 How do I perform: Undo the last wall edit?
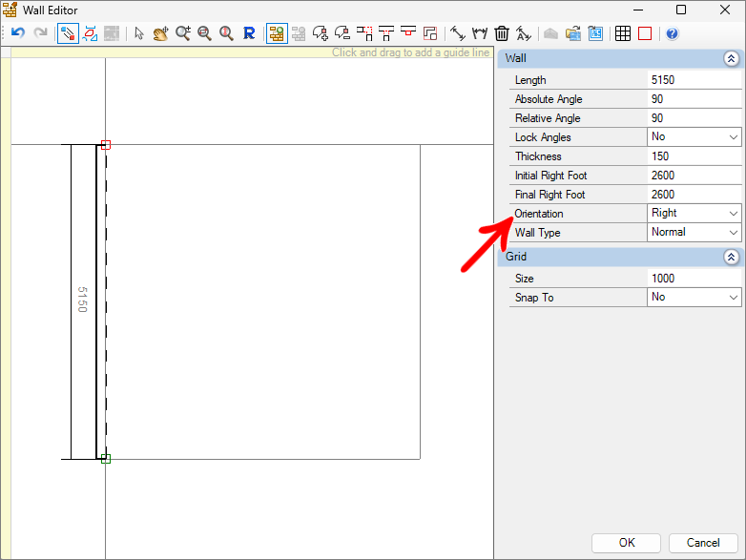pyautogui.click(x=18, y=33)
